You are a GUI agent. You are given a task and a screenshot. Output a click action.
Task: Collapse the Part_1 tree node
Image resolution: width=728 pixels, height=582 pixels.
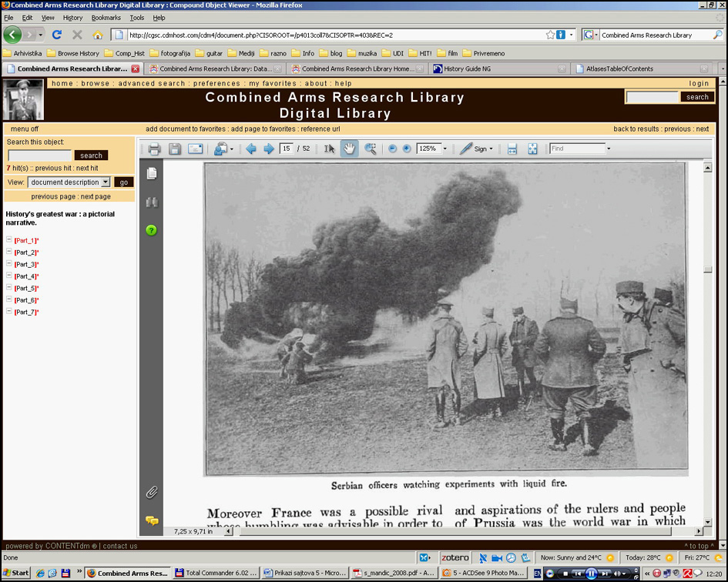pyautogui.click(x=9, y=240)
